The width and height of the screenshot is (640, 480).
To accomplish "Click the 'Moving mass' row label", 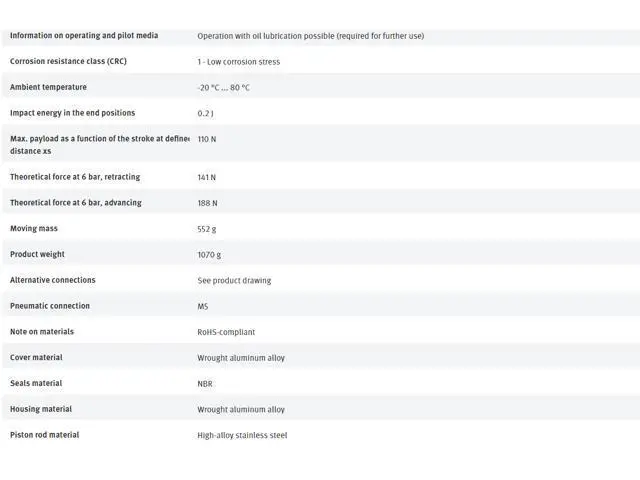I will tap(34, 229).
